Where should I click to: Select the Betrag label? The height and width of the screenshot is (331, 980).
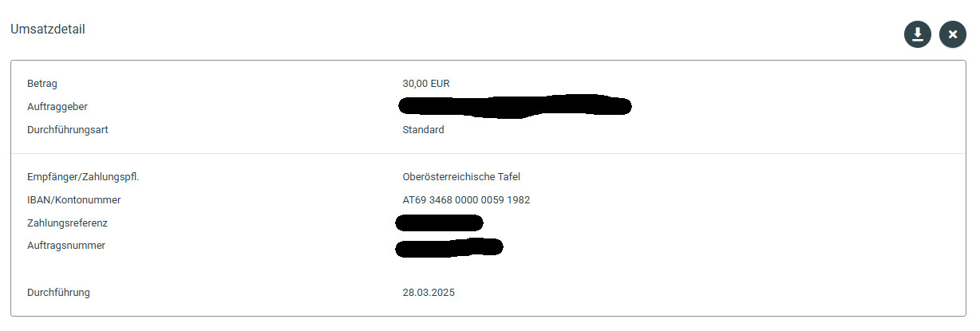(42, 84)
